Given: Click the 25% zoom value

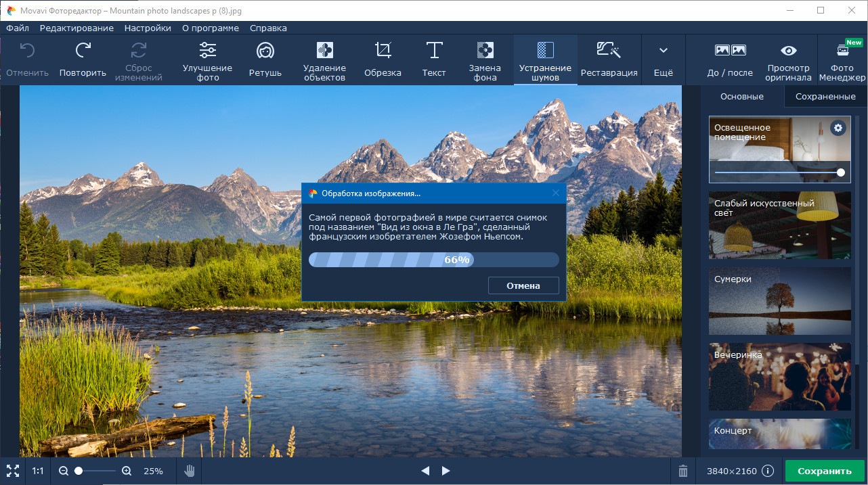Looking at the screenshot, I should click(x=153, y=471).
